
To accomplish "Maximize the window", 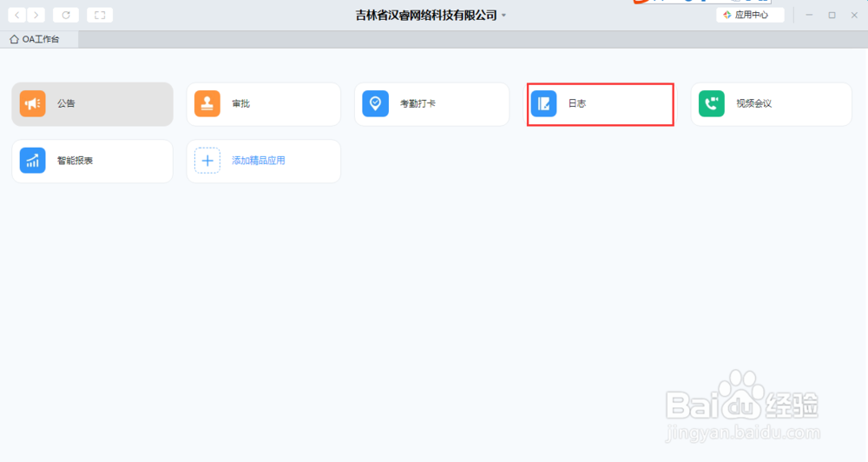I will [832, 15].
